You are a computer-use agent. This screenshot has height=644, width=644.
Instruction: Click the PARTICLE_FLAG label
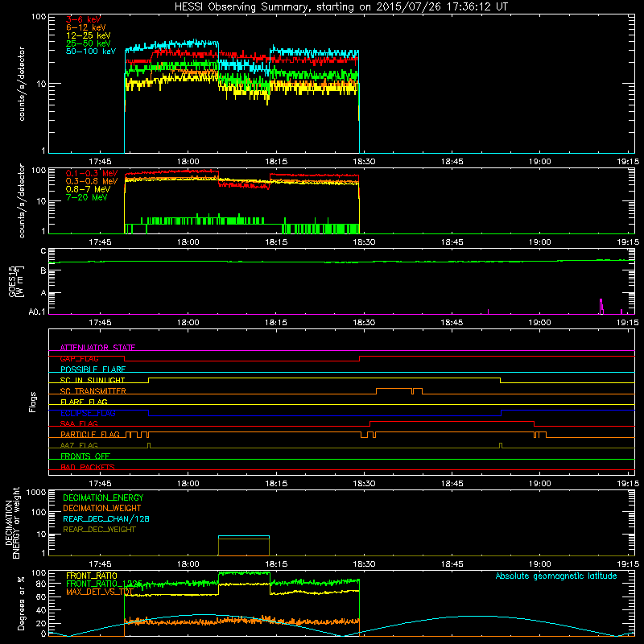tap(90, 435)
